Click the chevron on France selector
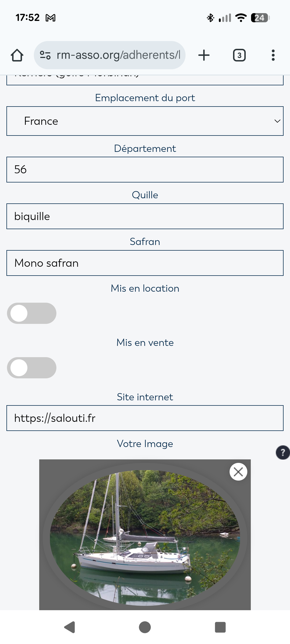This screenshot has height=644, width=290. click(x=277, y=121)
